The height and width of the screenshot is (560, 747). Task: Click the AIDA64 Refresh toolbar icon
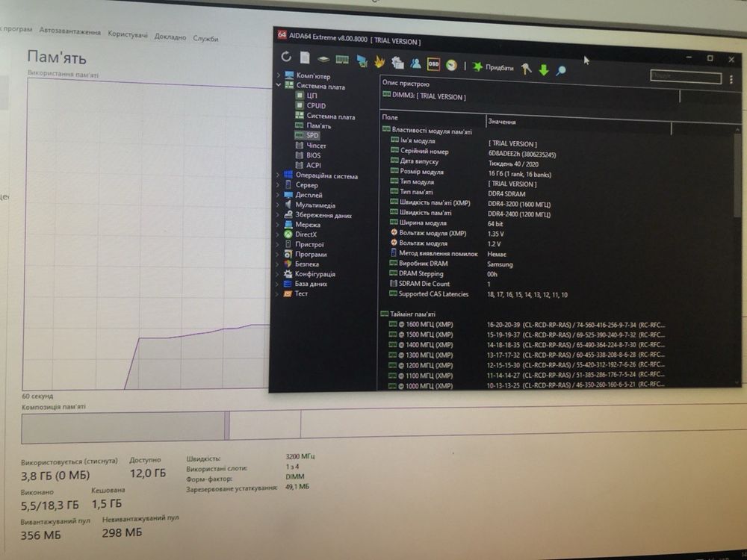286,57
